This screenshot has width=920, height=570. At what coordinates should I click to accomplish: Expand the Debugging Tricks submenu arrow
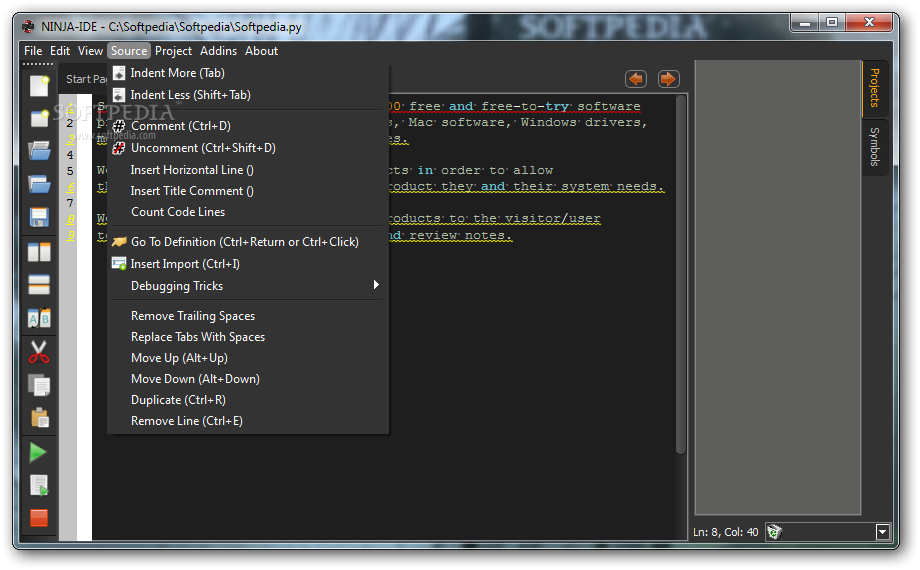[376, 285]
